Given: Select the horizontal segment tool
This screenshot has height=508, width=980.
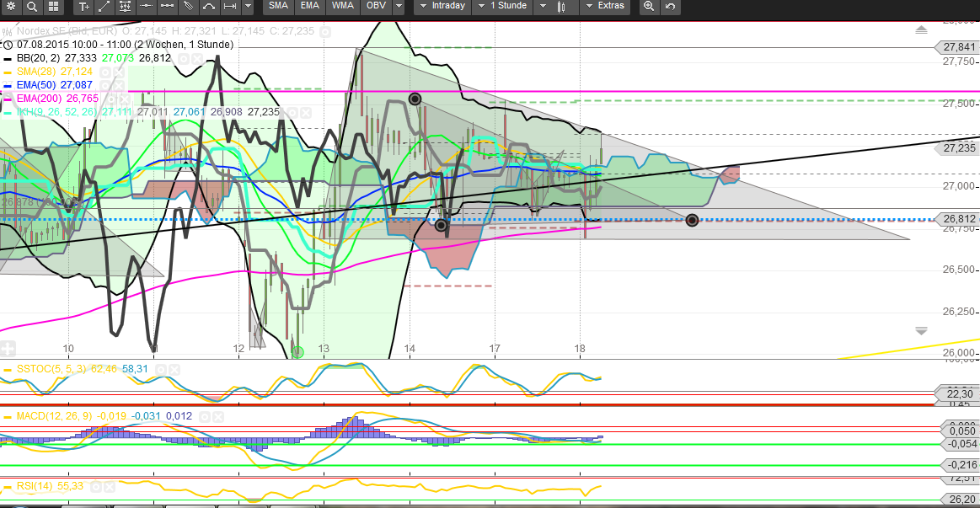Looking at the screenshot, I should point(167,6).
